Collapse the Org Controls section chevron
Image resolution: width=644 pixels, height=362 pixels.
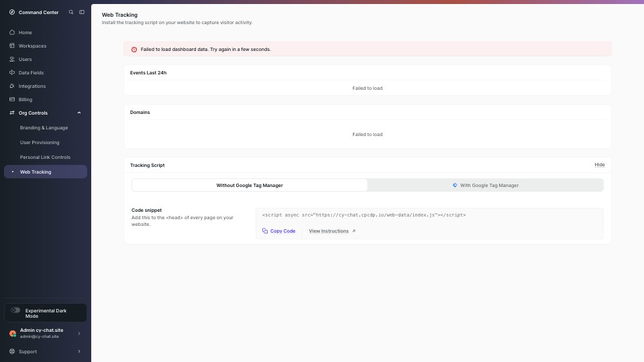[79, 113]
